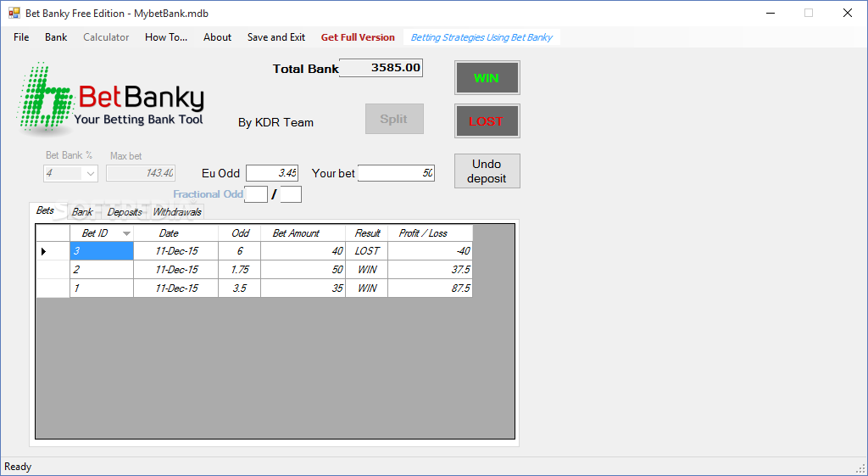The width and height of the screenshot is (868, 476).
Task: Click the resize grip in status bar
Action: 861,468
